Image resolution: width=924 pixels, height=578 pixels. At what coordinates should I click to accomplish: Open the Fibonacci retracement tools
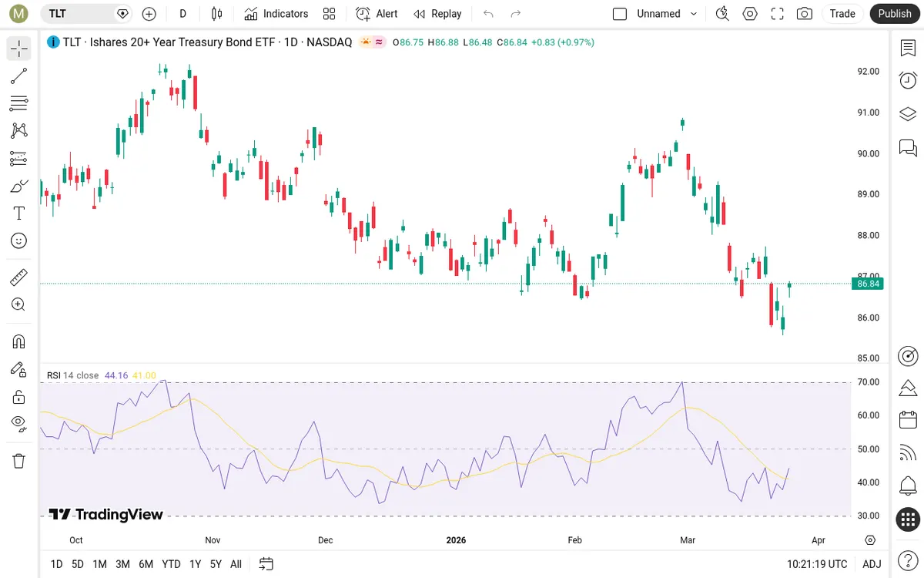coord(19,103)
